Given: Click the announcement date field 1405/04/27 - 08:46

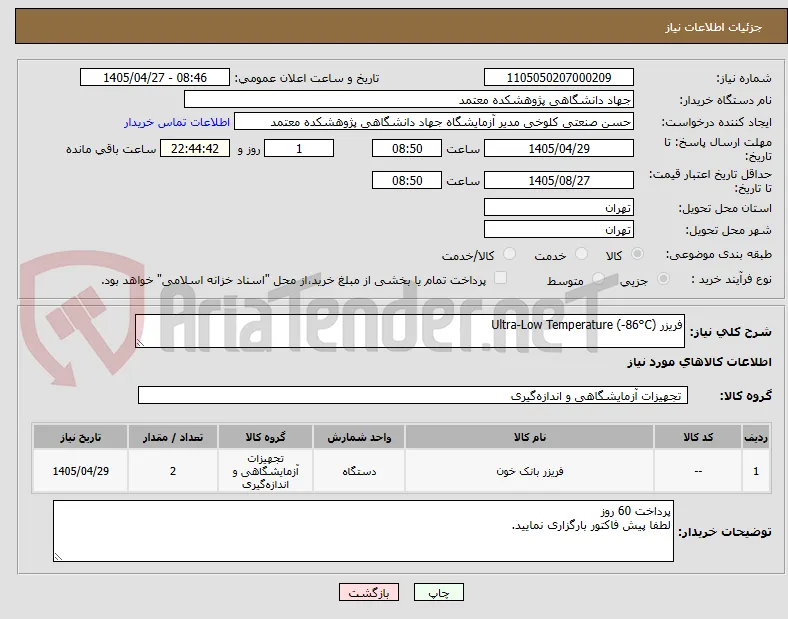Looking at the screenshot, I should point(155,77).
